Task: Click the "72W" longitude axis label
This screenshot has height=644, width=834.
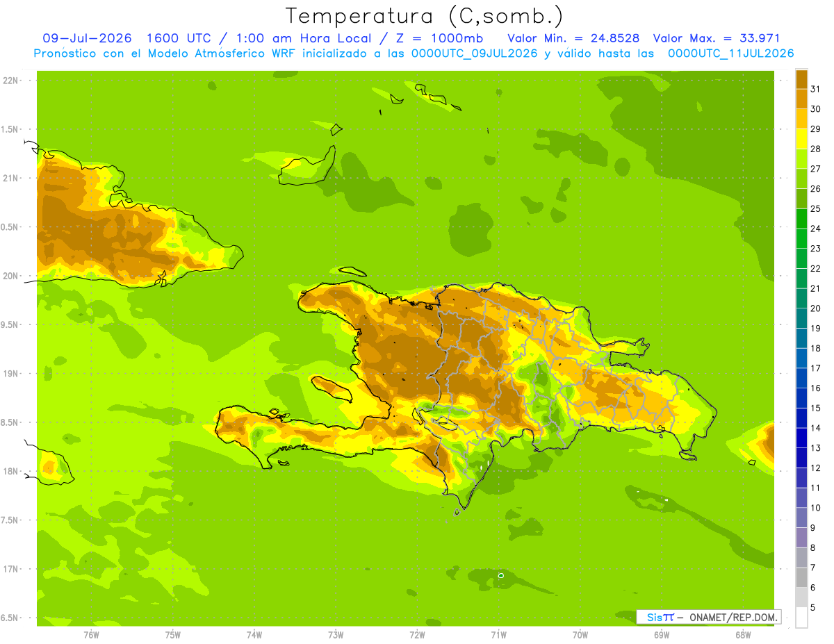Action: [417, 634]
